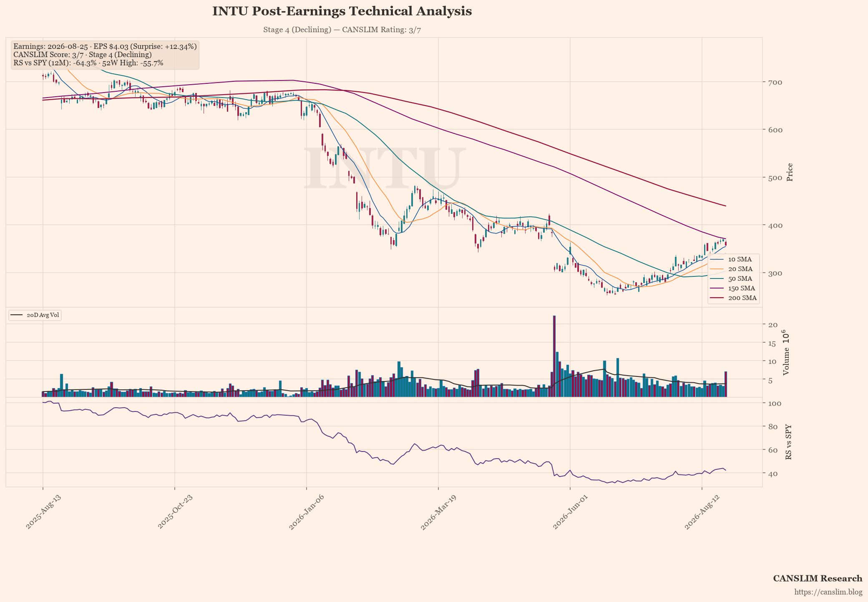Click the '2025-Aug-13' date axis label
Screen dimensions: 868x602
click(43, 512)
